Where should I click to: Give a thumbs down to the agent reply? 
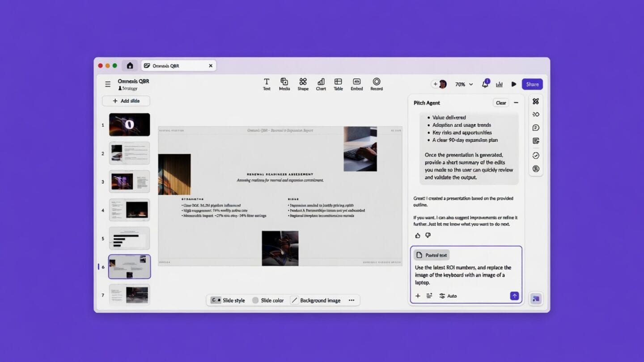[x=428, y=236]
